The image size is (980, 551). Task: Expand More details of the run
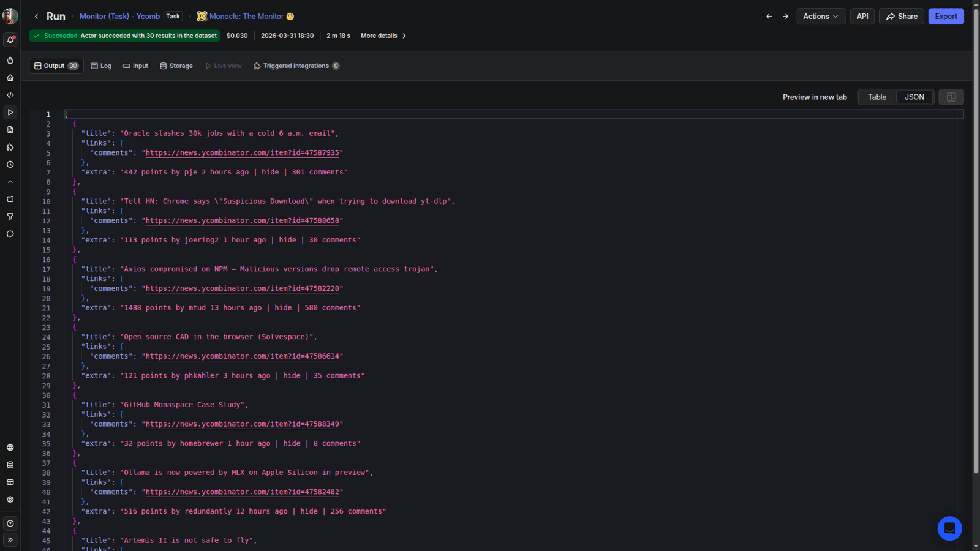pyautogui.click(x=383, y=36)
